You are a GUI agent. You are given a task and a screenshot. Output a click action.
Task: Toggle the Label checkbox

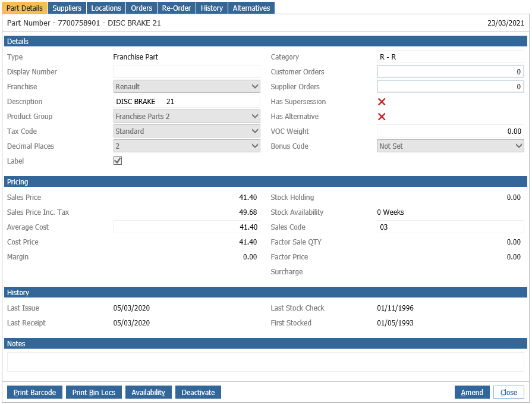[118, 161]
